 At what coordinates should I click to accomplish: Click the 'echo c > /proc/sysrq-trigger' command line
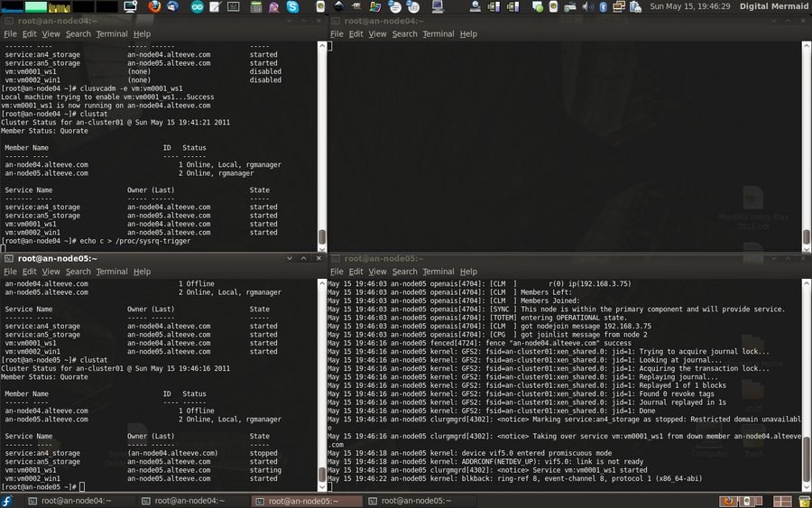point(135,241)
